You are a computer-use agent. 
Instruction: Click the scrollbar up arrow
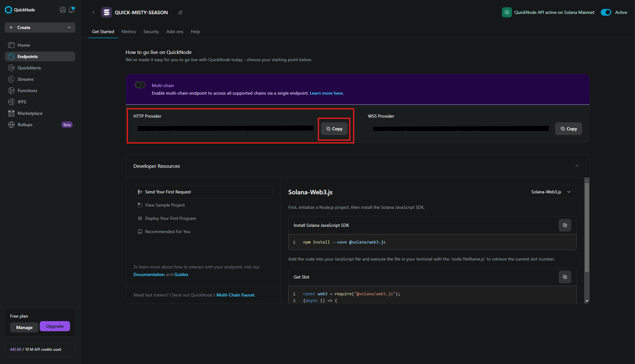pyautogui.click(x=587, y=180)
